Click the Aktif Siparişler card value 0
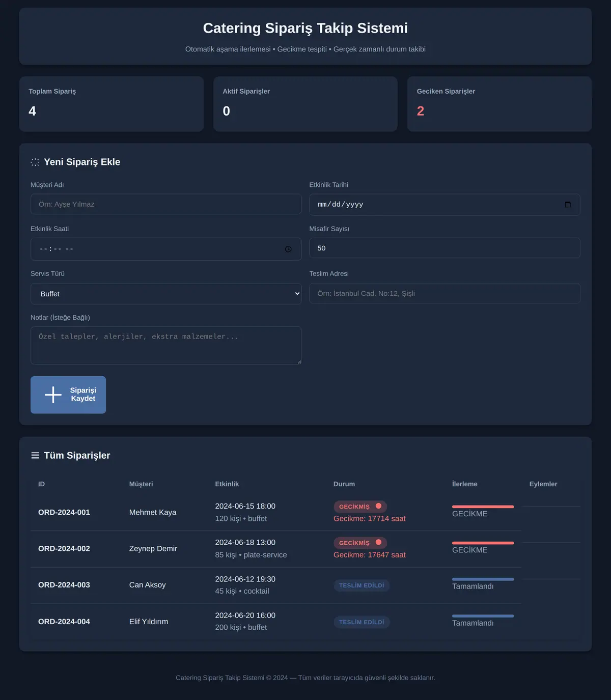Viewport: 611px width, 700px height. pos(227,111)
